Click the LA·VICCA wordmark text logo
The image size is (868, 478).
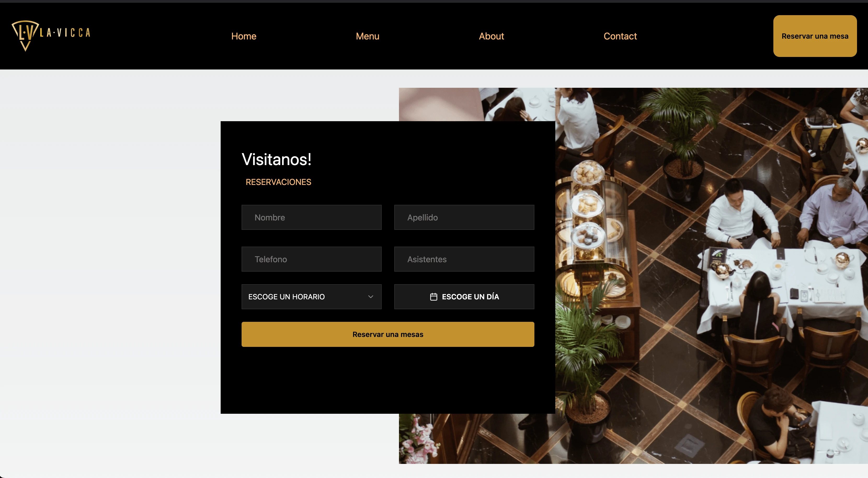pyautogui.click(x=65, y=33)
